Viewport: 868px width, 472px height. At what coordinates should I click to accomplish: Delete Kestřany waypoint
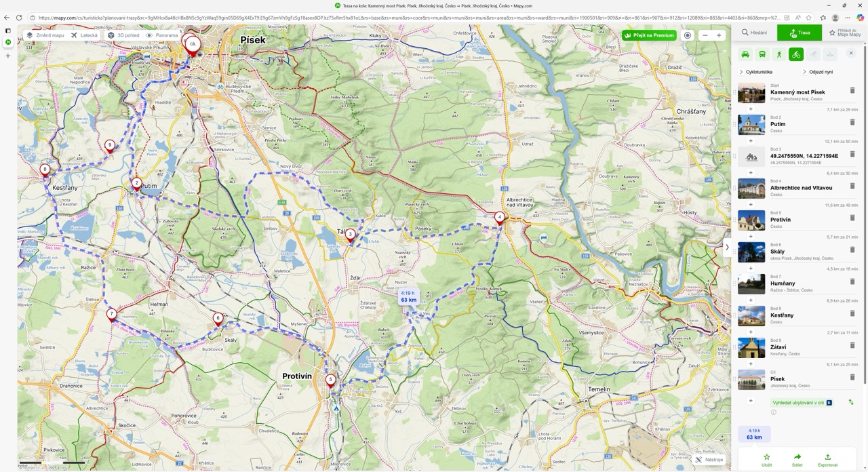pyautogui.click(x=852, y=313)
